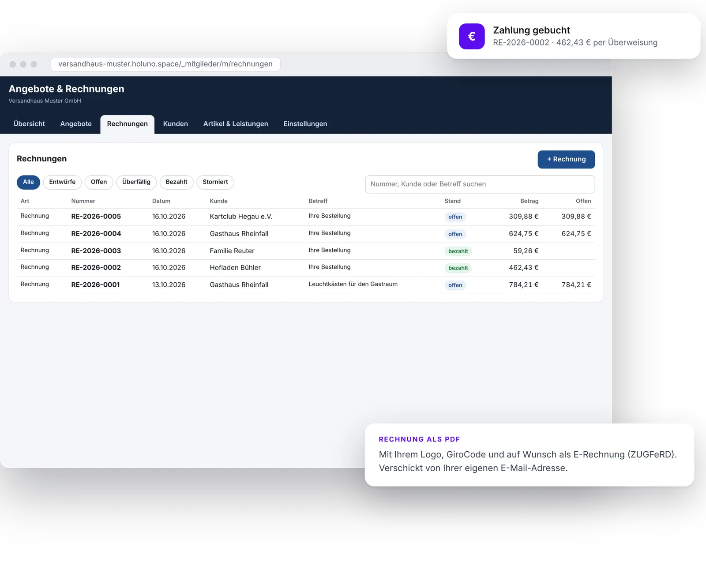Viewport: 706px width, 588px height.
Task: Click the date 13.10.2026
Action: 169,285
